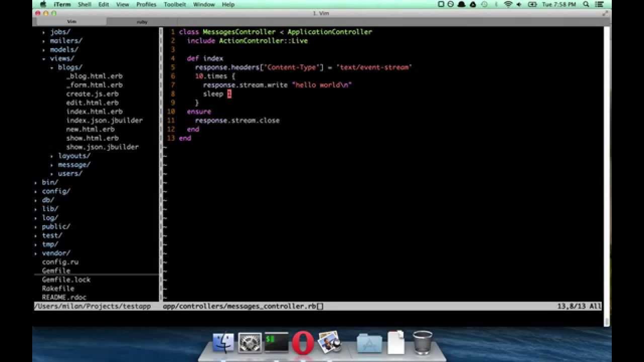Viewport: 644px width, 362px height.
Task: Select _form.html.erb in the tree
Action: tap(94, 85)
